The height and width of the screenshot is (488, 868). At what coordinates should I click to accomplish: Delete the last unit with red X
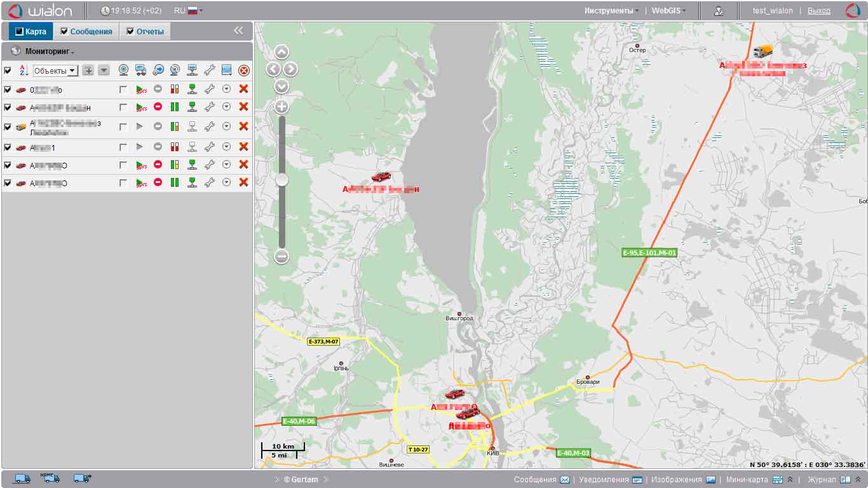243,183
